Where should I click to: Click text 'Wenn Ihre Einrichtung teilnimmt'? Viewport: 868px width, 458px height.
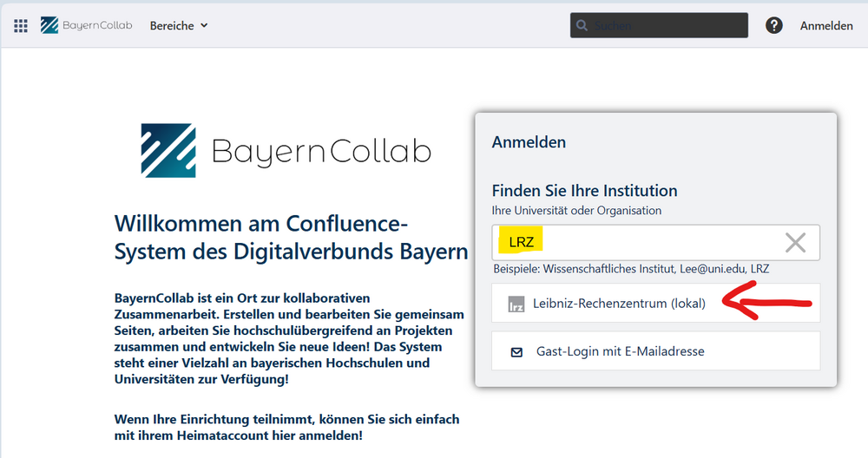point(286,427)
